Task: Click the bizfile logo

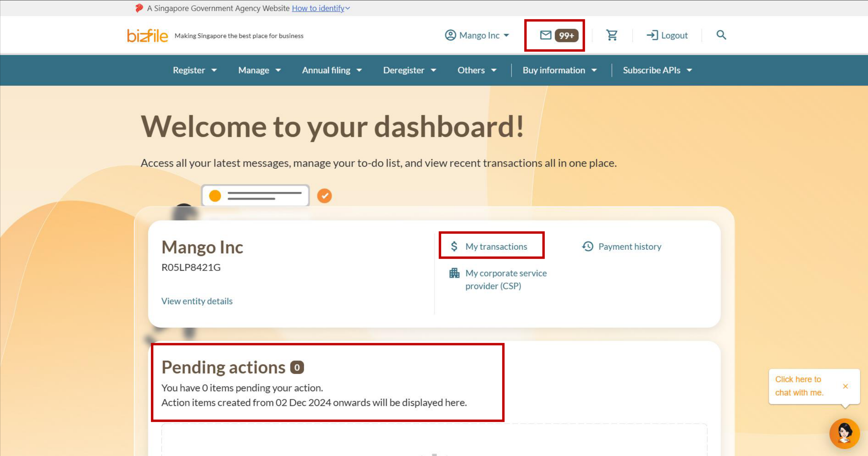Action: pyautogui.click(x=147, y=35)
